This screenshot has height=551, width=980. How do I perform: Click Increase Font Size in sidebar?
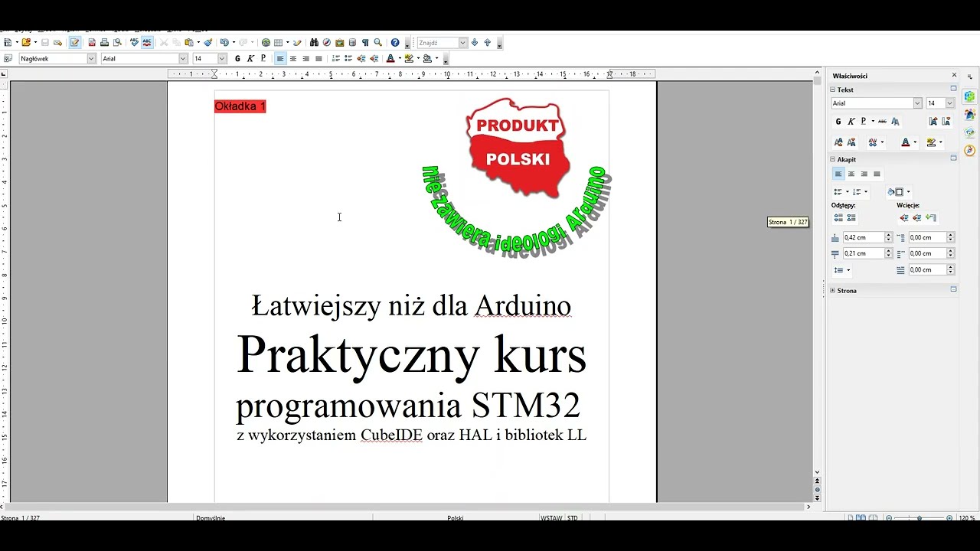pyautogui.click(x=933, y=122)
